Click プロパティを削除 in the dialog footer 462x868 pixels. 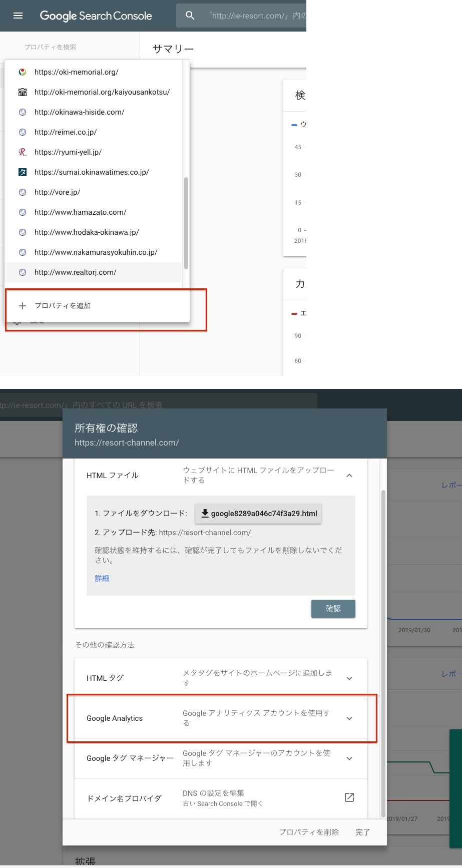click(x=309, y=832)
